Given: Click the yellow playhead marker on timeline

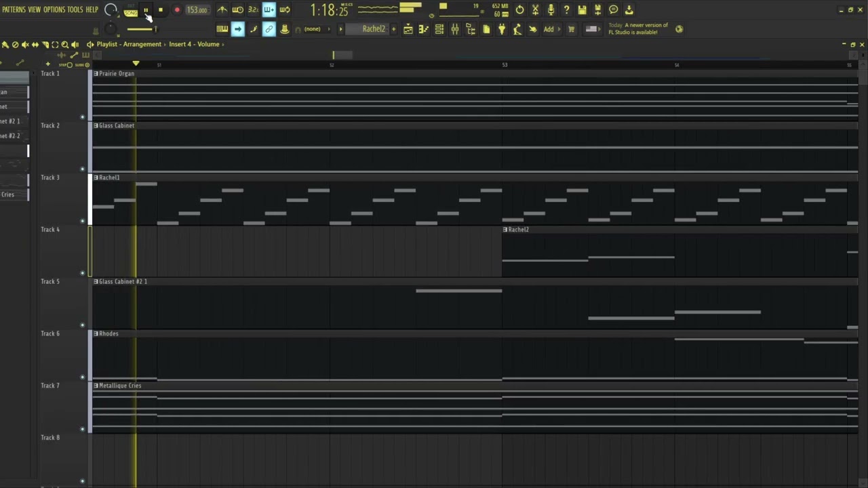Looking at the screenshot, I should coord(136,64).
